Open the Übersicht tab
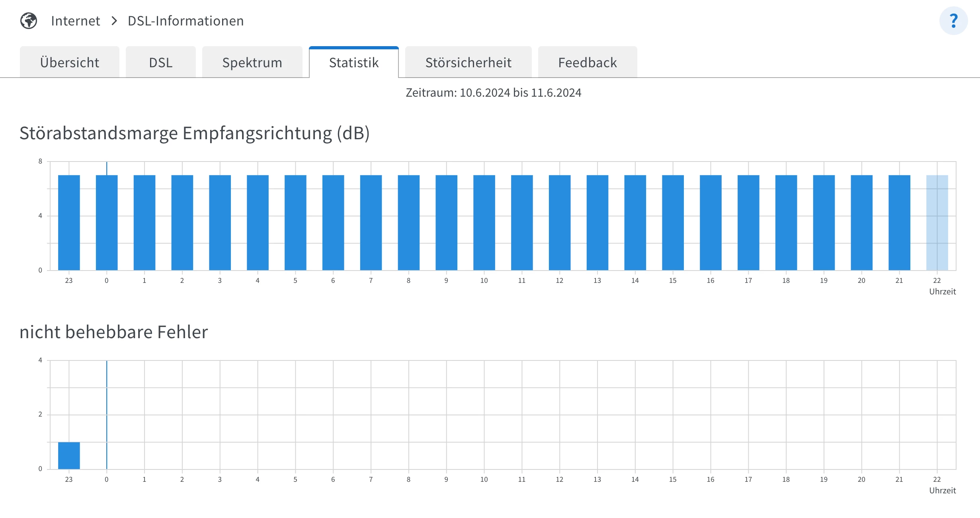Screen dimensions: 980x518 [x=70, y=62]
